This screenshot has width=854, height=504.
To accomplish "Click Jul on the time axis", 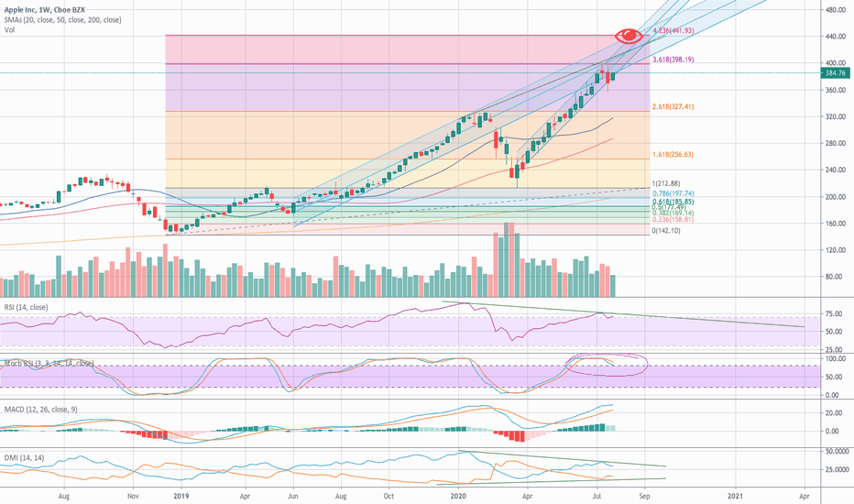I will click(597, 497).
